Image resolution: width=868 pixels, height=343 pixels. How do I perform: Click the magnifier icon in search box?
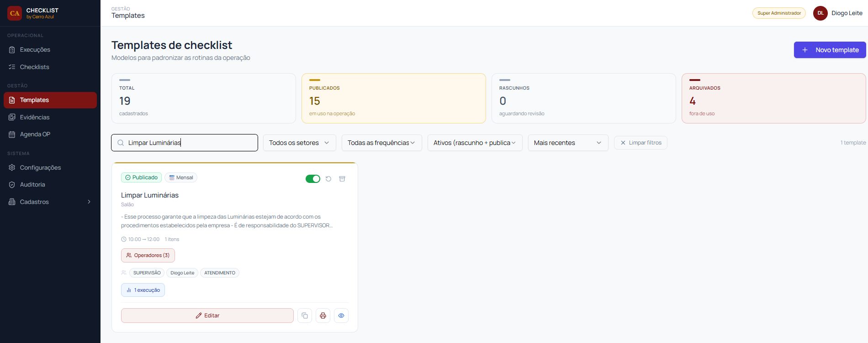coord(121,143)
